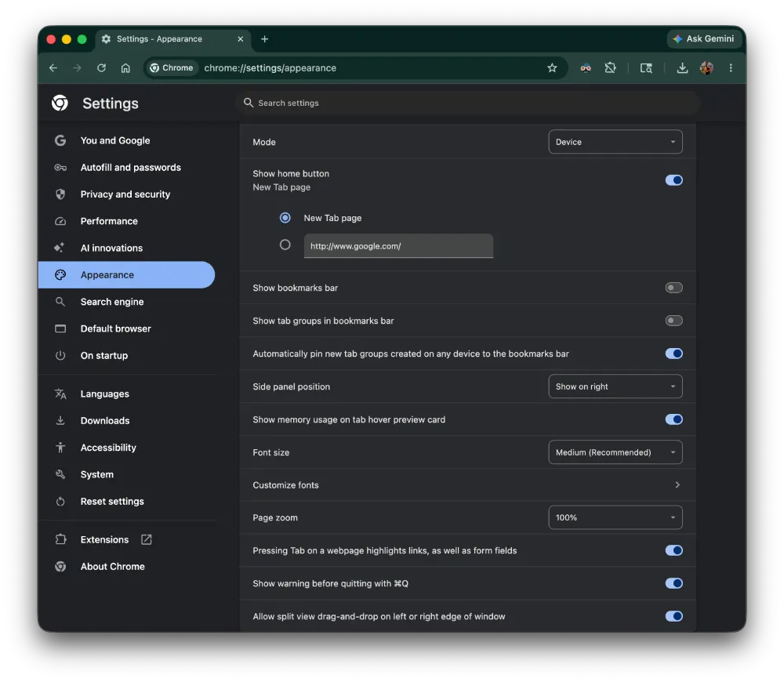The width and height of the screenshot is (784, 682).
Task: Open Side panel position dropdown
Action: (x=615, y=386)
